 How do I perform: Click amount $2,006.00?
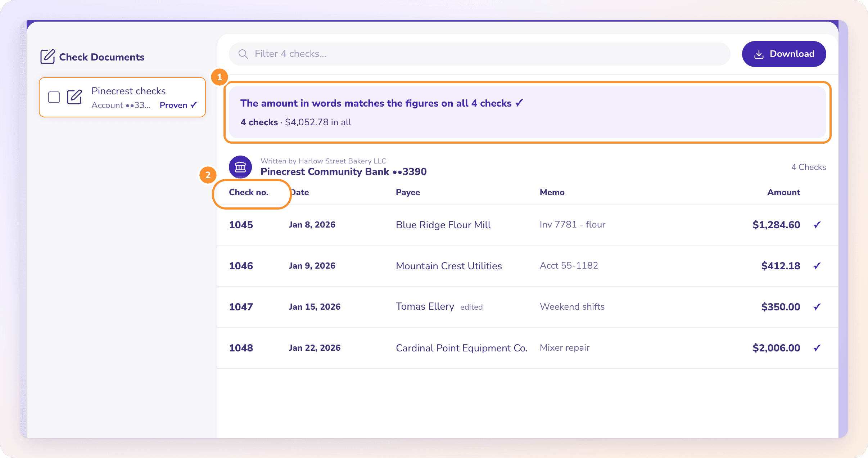point(776,348)
